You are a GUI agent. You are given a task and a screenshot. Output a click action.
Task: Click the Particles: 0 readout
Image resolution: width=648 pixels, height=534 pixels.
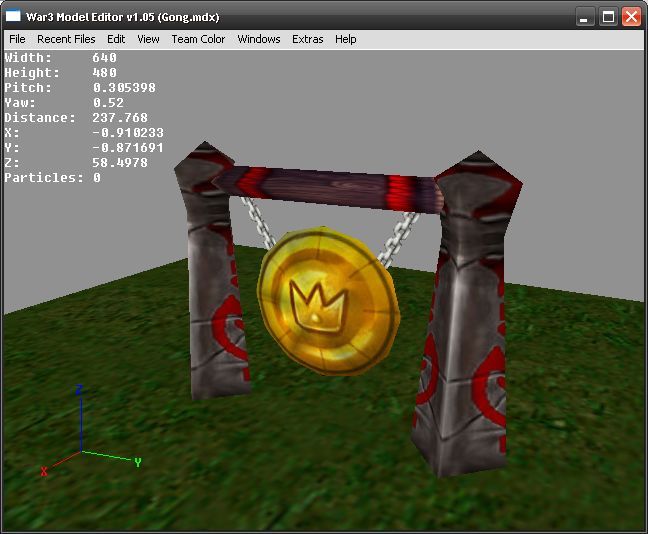(x=52, y=178)
